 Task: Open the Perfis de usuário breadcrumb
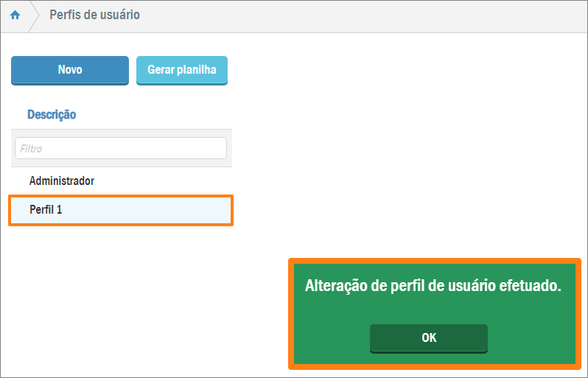[94, 15]
